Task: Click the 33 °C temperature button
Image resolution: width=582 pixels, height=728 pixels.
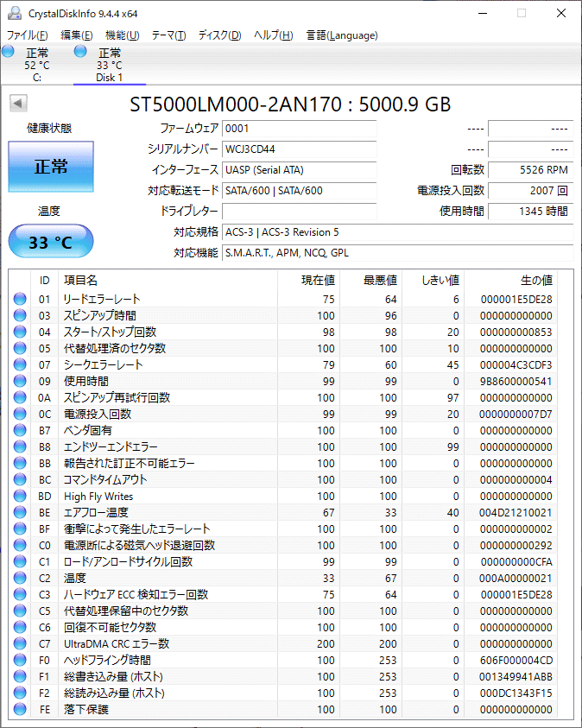Action: [x=50, y=243]
